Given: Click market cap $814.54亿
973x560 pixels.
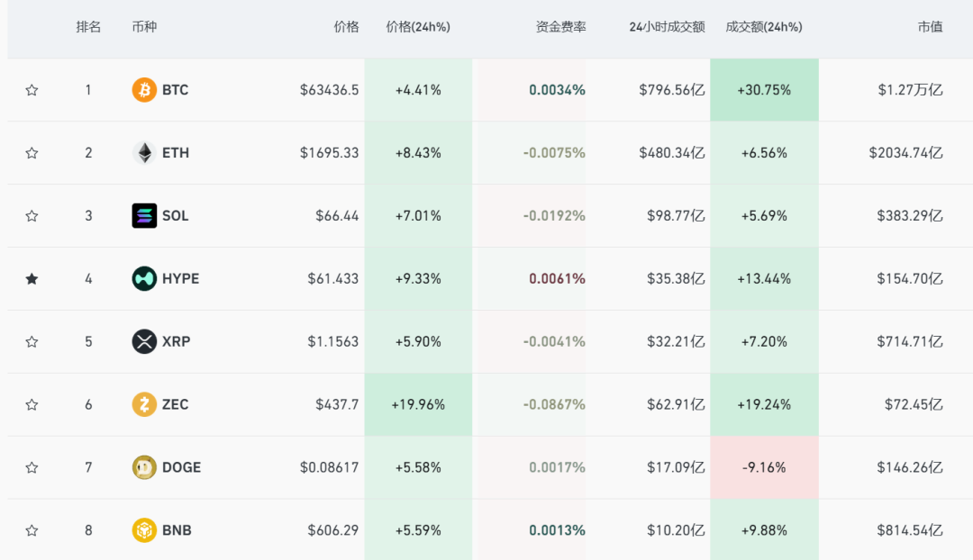Looking at the screenshot, I should [910, 530].
